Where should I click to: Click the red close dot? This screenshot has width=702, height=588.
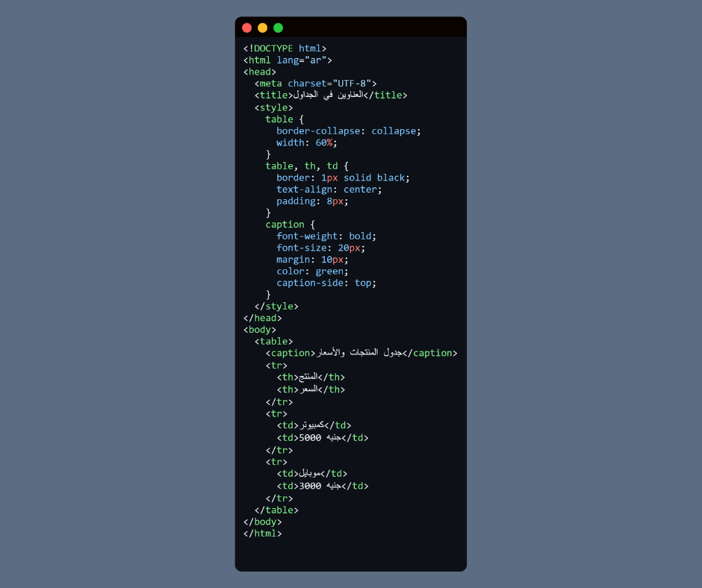pyautogui.click(x=247, y=28)
